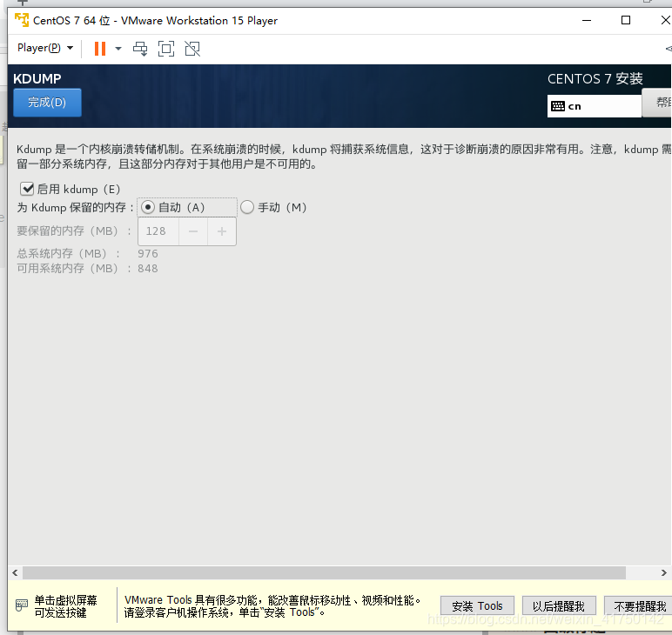Image resolution: width=672 pixels, height=635 pixels.
Task: Click the horizontal scrollbar track thumb
Action: [x=324, y=572]
